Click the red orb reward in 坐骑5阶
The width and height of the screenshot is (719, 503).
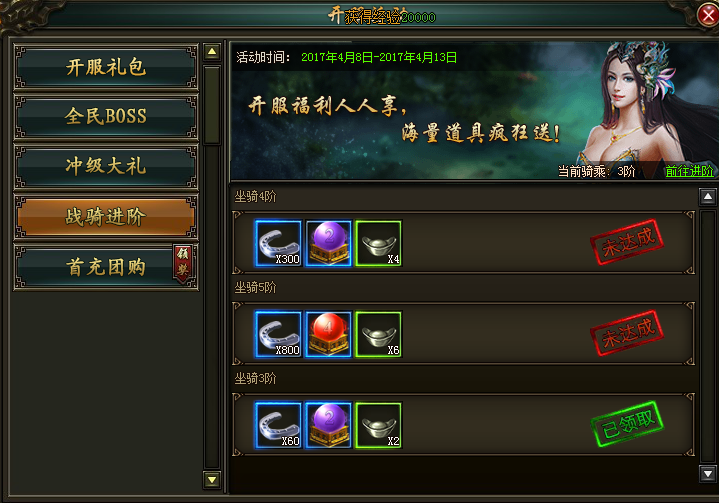328,334
